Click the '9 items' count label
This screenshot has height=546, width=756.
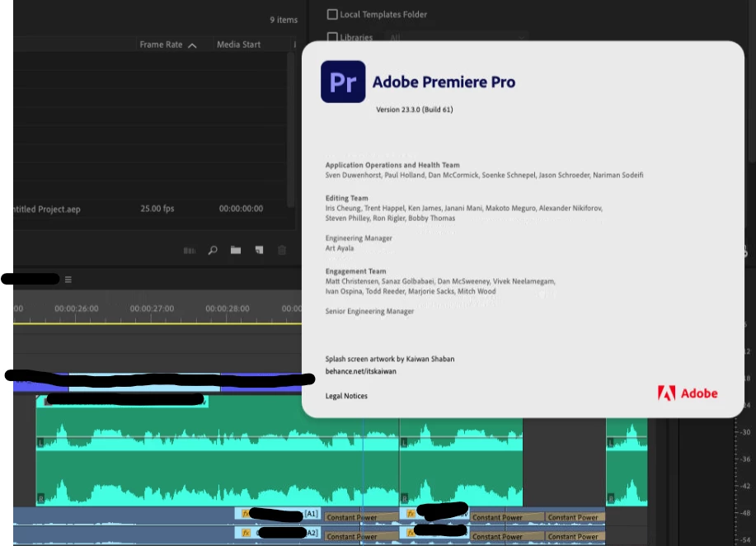tap(284, 20)
